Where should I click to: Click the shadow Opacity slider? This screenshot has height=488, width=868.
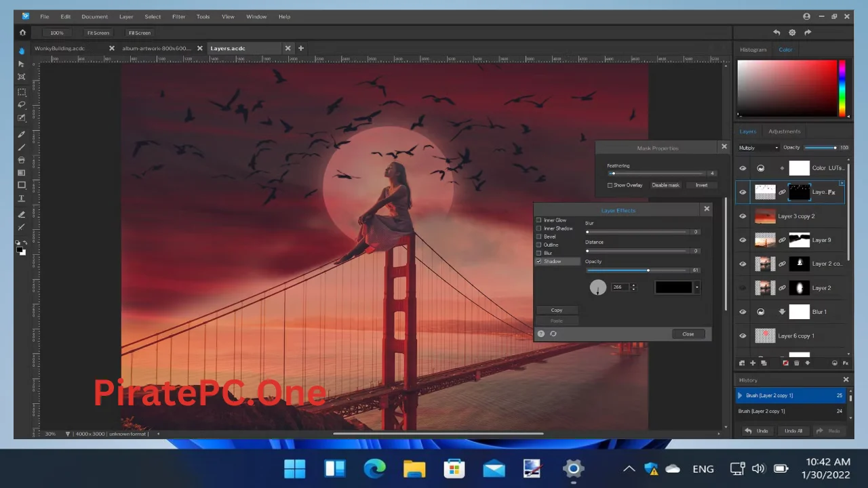coord(637,270)
